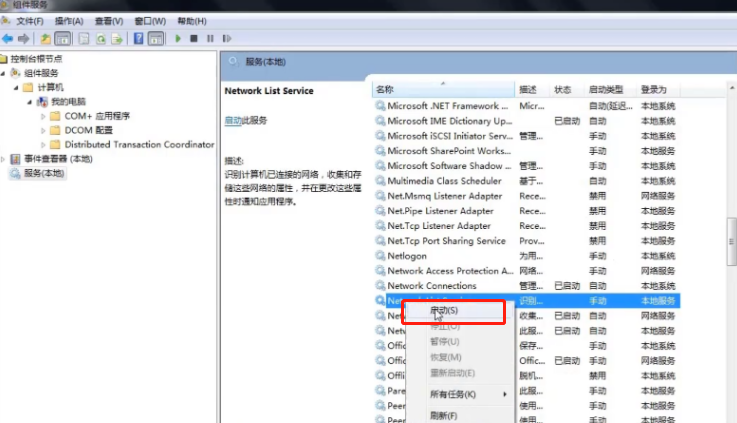The width and height of the screenshot is (737, 423).
Task: Click the Export list toolbar icon
Action: (x=116, y=39)
